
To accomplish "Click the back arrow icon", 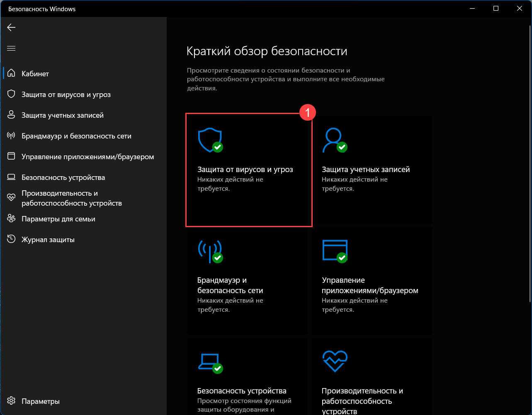I will [x=11, y=27].
